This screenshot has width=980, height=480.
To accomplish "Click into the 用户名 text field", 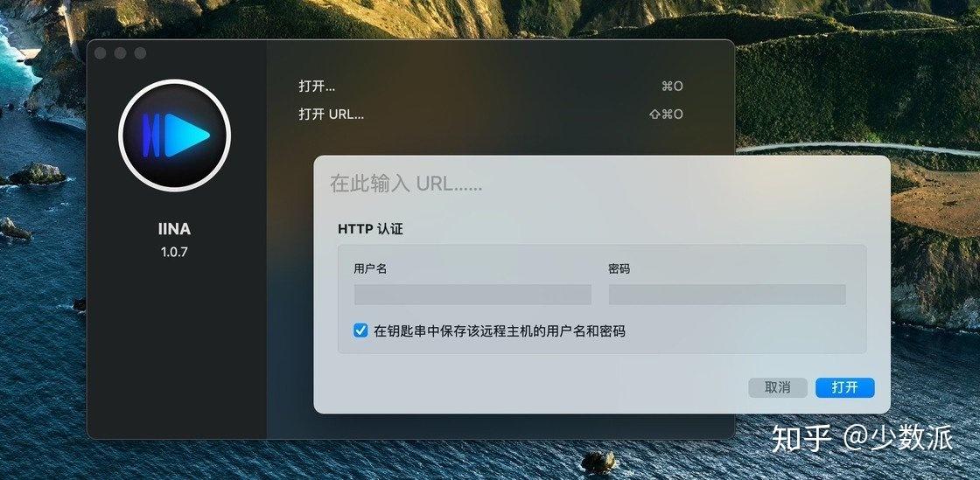I will (472, 295).
